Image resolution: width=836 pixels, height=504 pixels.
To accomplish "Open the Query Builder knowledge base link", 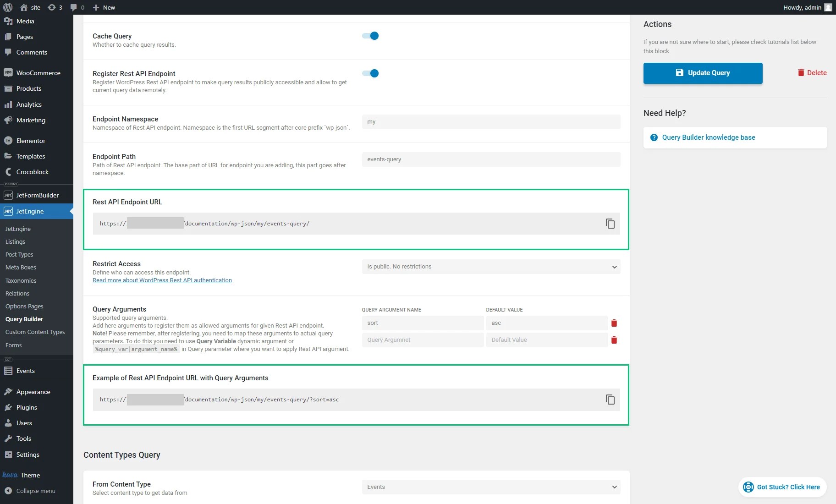I will click(708, 137).
